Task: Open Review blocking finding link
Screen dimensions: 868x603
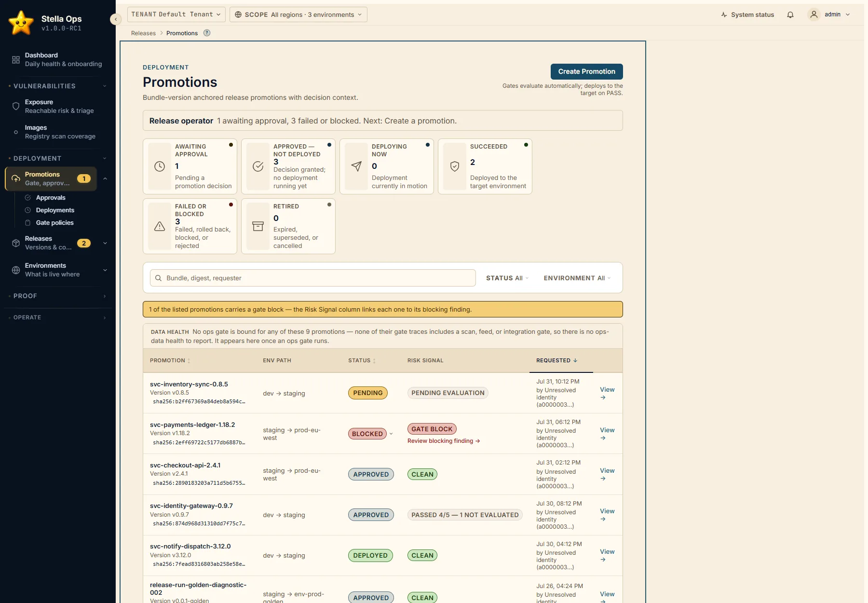Action: click(443, 441)
